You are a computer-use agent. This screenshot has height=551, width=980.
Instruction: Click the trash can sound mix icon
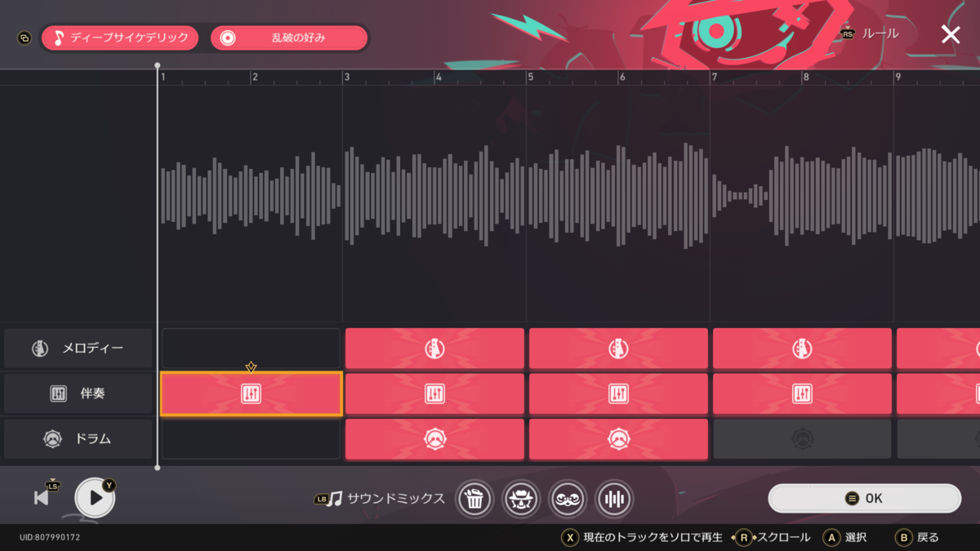click(x=474, y=499)
